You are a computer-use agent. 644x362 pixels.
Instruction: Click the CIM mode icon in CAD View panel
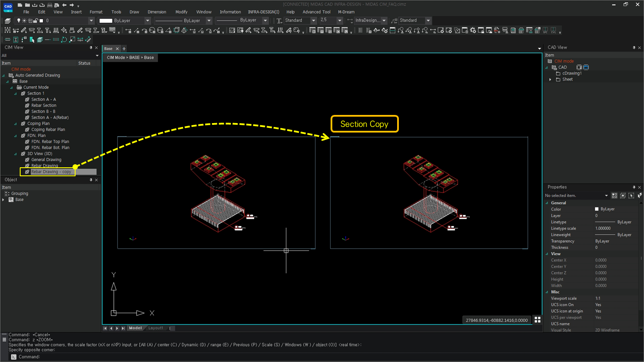(x=550, y=61)
